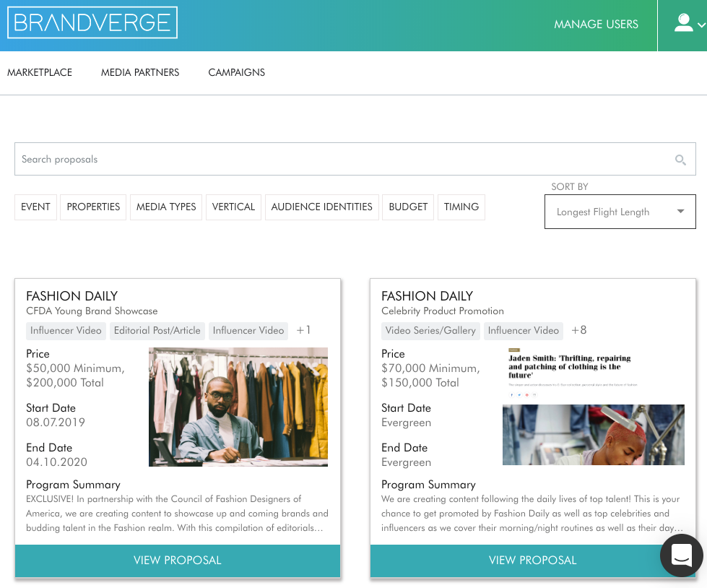
Task: Go to the Campaigns tab
Action: coord(236,73)
